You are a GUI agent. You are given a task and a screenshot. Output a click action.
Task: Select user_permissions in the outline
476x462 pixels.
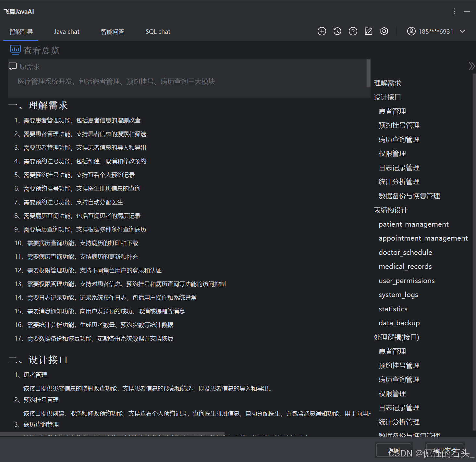pos(407,281)
